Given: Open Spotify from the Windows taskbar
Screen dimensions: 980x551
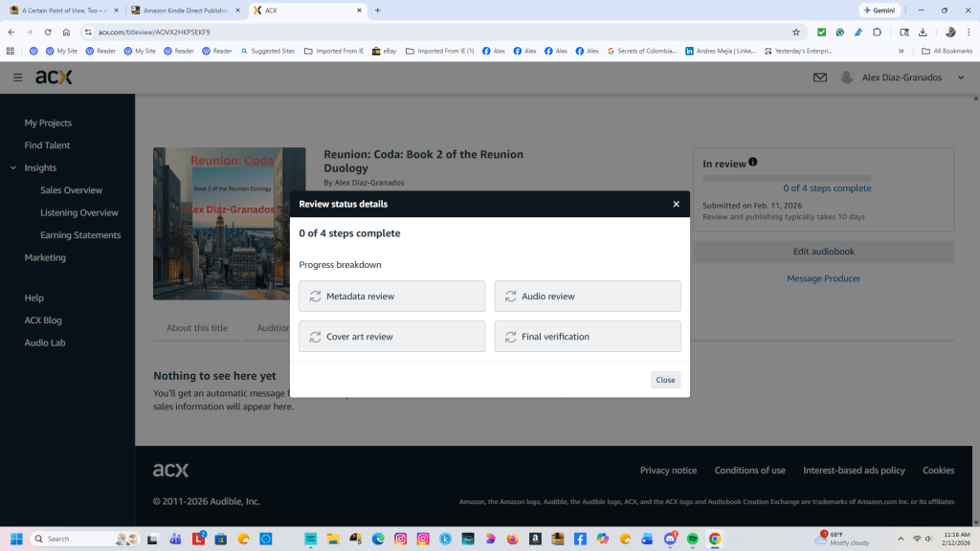Looking at the screenshot, I should click(692, 539).
